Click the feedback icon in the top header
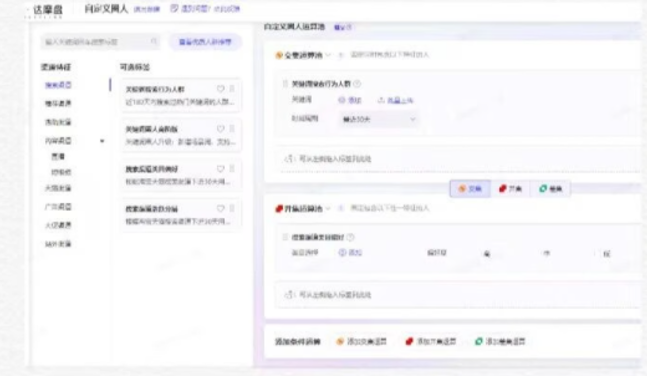647x376 pixels. [x=175, y=8]
